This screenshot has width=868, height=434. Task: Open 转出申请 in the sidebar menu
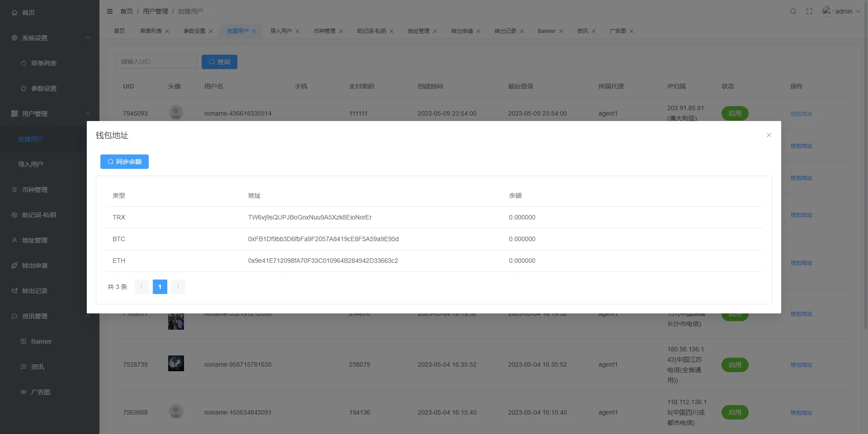click(x=35, y=266)
